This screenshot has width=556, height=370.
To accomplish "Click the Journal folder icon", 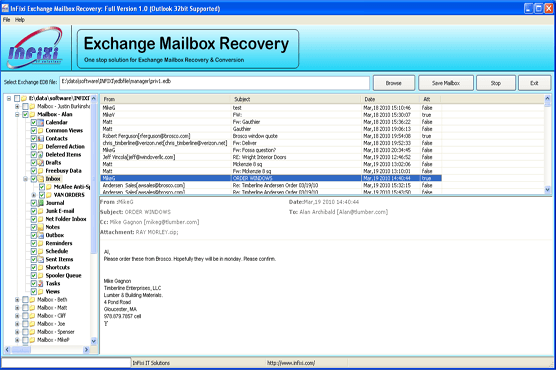I will coord(41,203).
